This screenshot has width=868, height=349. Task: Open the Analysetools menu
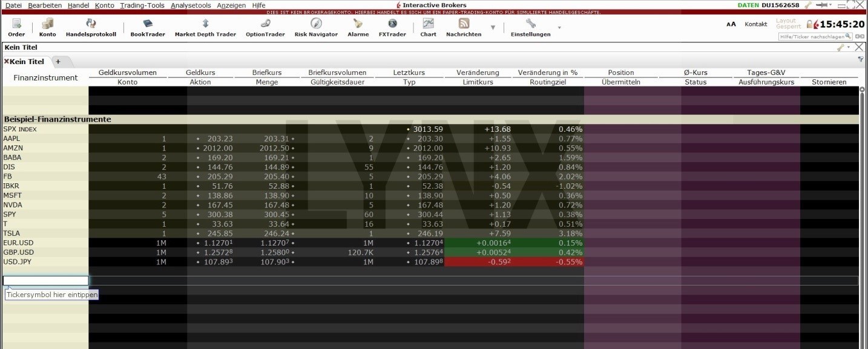click(191, 5)
